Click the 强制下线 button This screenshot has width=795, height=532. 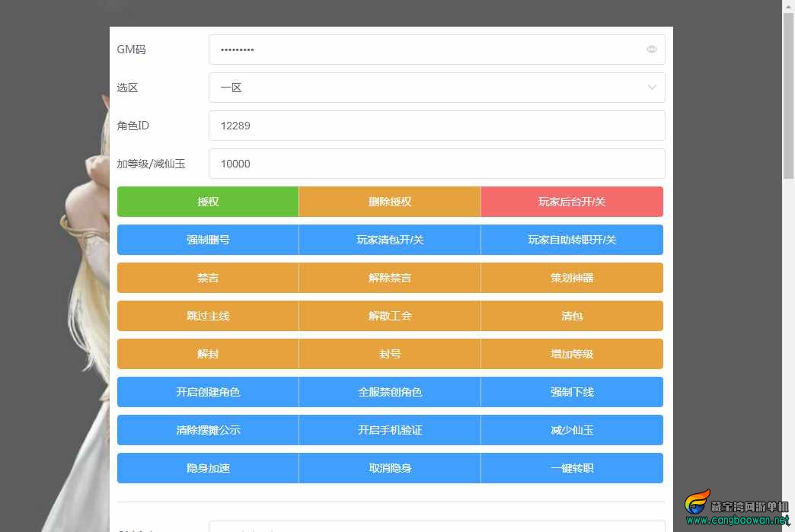click(x=572, y=392)
